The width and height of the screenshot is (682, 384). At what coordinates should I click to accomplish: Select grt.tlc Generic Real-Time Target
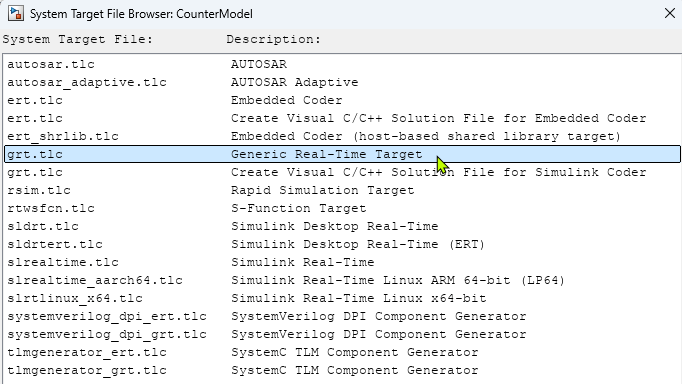click(342, 154)
